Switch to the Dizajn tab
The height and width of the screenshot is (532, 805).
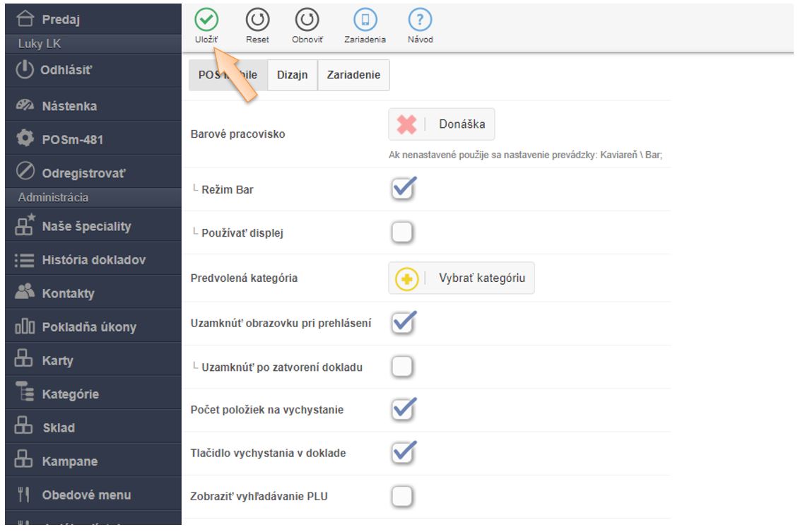click(x=292, y=76)
